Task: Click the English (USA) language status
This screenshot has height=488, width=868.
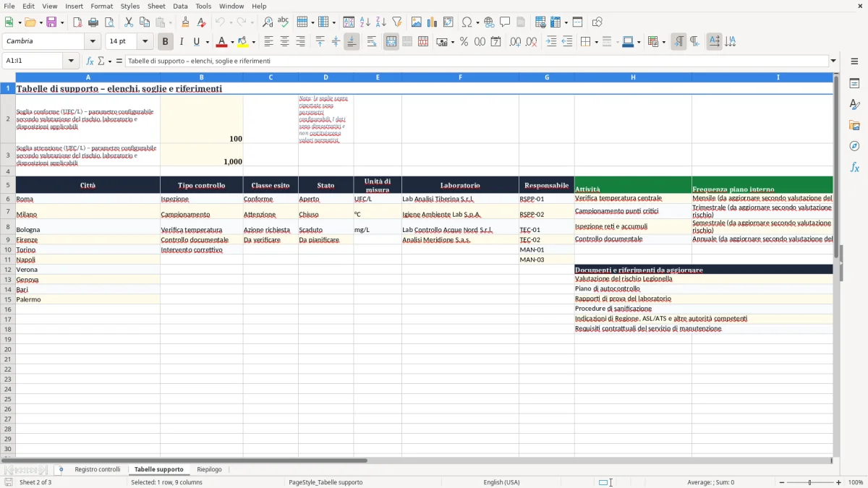Action: (501, 482)
